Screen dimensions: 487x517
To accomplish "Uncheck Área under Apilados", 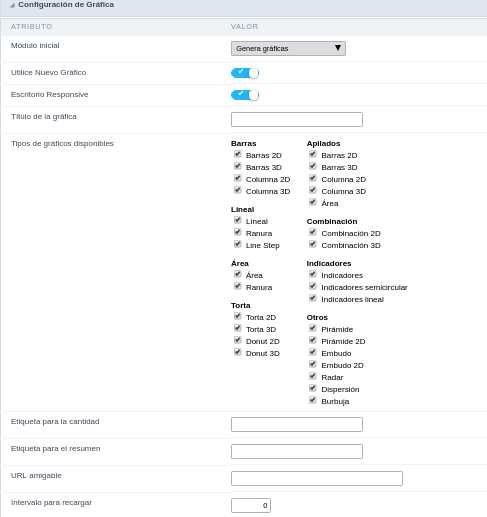I will click(x=312, y=202).
